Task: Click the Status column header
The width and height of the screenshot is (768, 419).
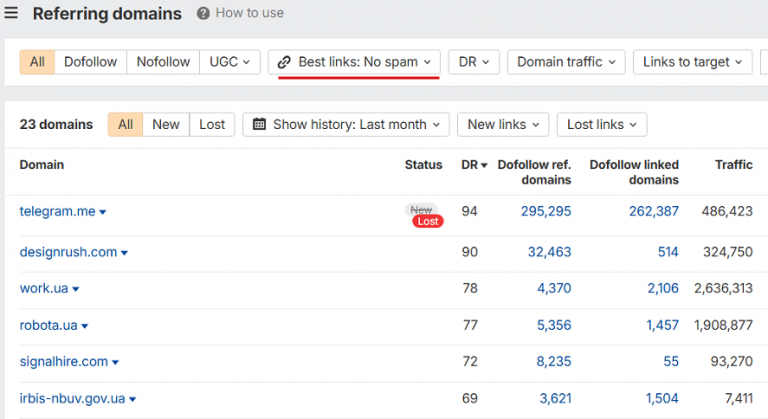Action: [423, 165]
